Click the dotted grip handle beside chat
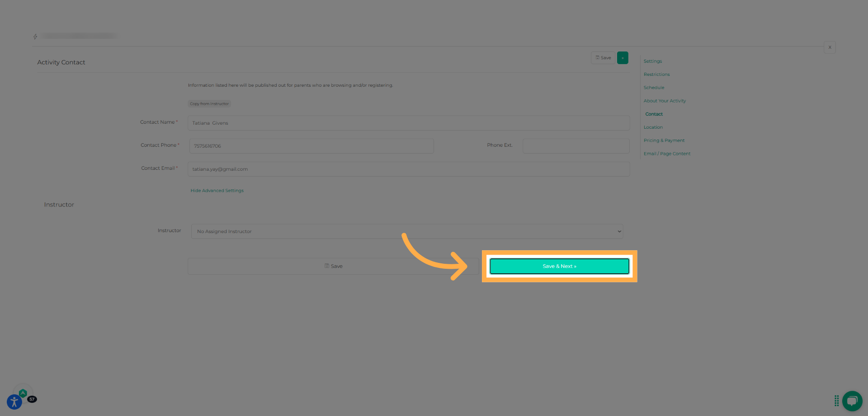This screenshot has height=416, width=868. click(x=836, y=401)
